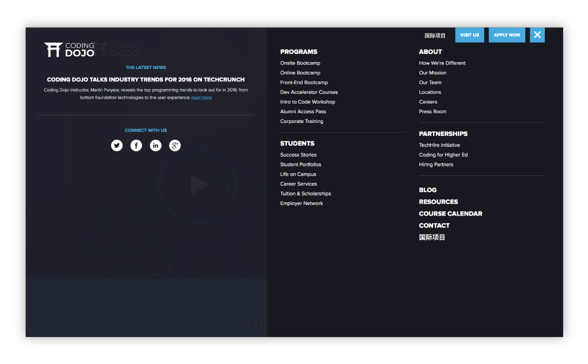Open Careers page
The width and height of the screenshot is (588, 364).
point(428,102)
